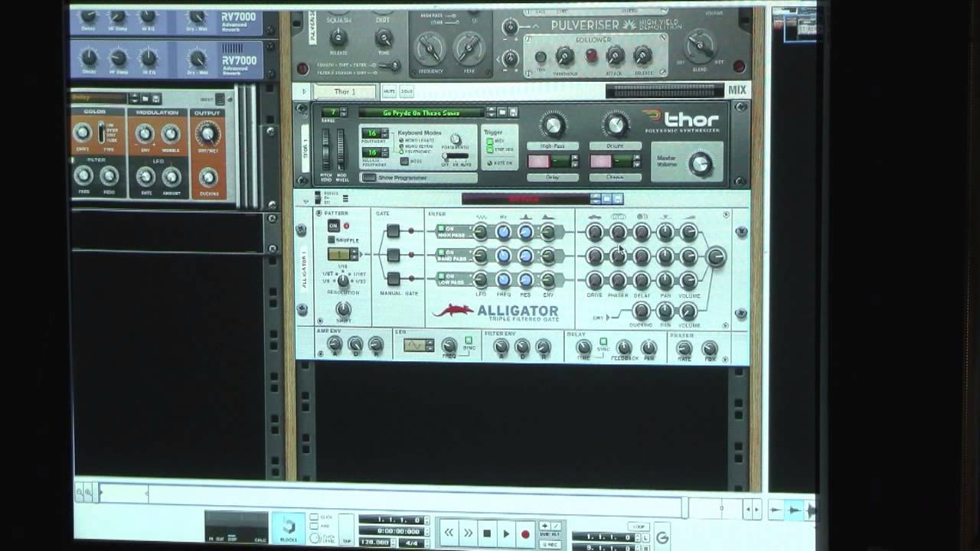Click the Thor patch name display
Screen dimensions: 980x551
[x=421, y=112]
